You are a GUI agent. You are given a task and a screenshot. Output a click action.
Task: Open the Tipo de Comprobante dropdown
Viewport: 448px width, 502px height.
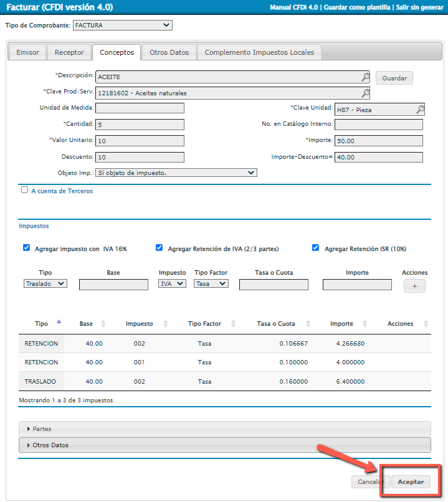tap(122, 26)
